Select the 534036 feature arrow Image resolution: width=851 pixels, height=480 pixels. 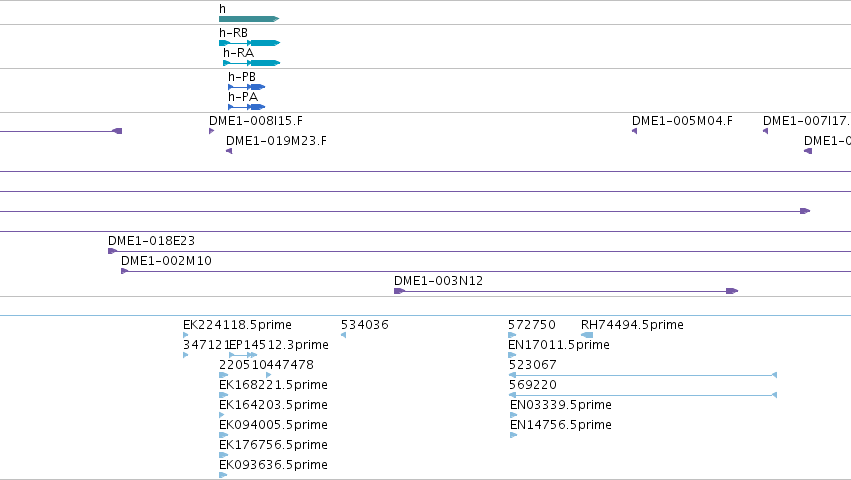pyautogui.click(x=344, y=335)
